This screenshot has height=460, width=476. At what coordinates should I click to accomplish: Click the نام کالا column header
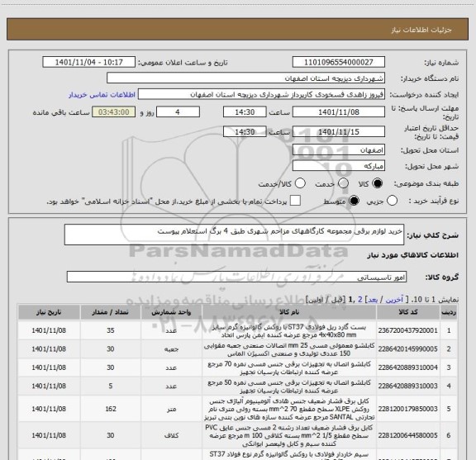coord(289,312)
